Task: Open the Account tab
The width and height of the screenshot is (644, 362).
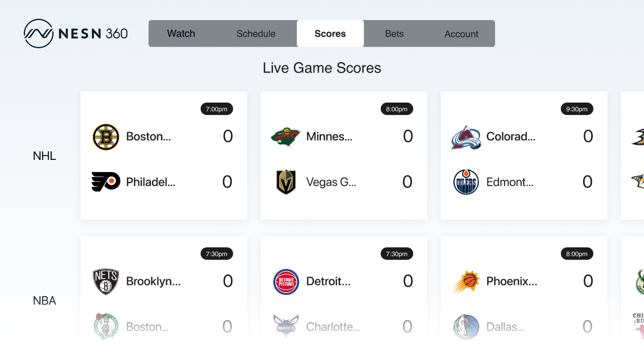Action: coord(461,33)
